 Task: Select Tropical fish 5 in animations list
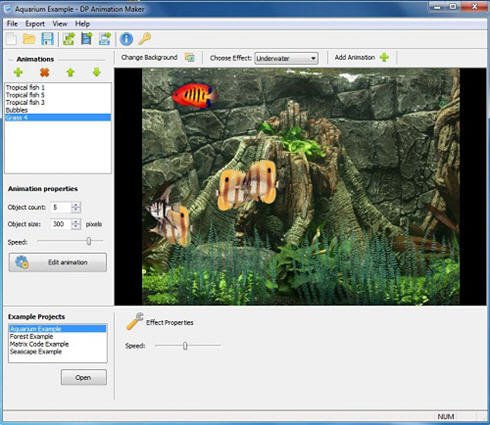(58, 95)
